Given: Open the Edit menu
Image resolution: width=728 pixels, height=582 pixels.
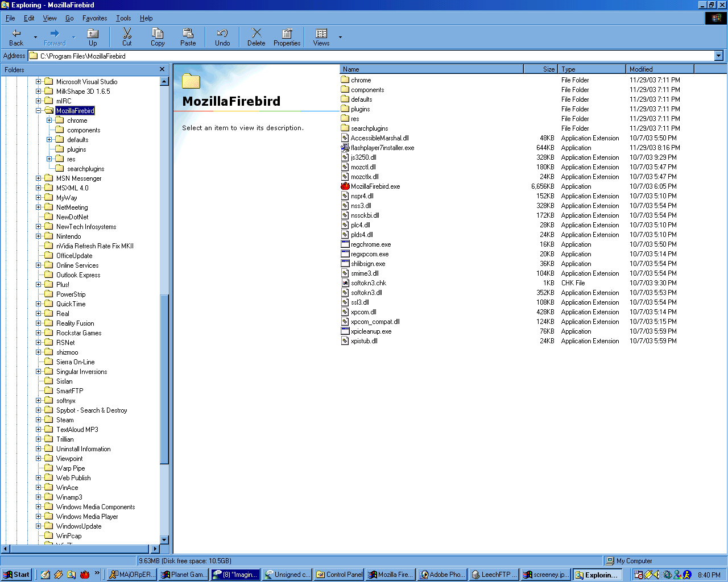Looking at the screenshot, I should [x=29, y=18].
